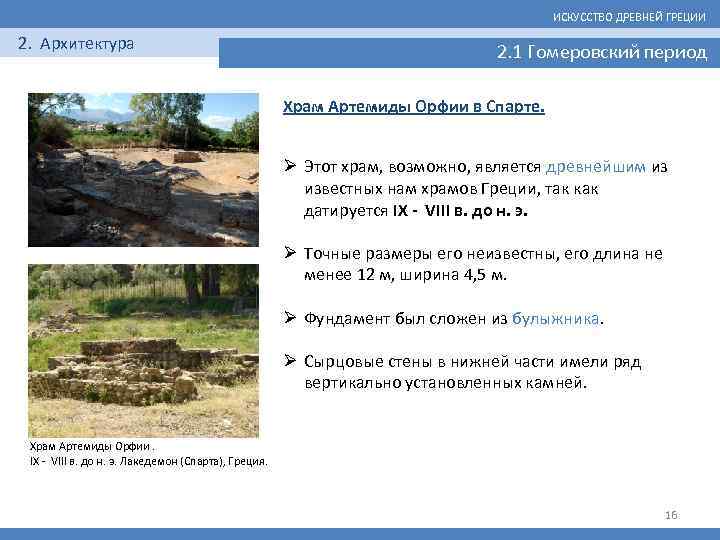Click the bullet arrow before 'Этот храм'
Viewport: 720px width, 540px height.
pos(290,165)
